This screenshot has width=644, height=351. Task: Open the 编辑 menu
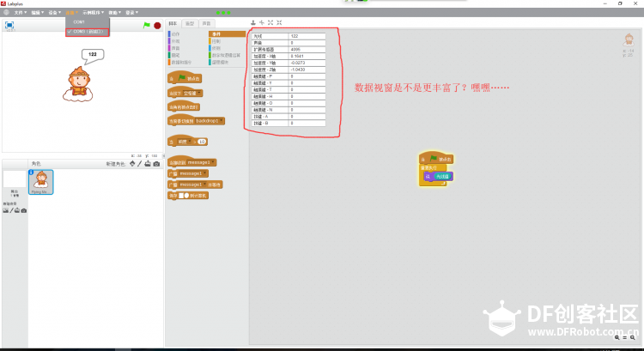38,13
